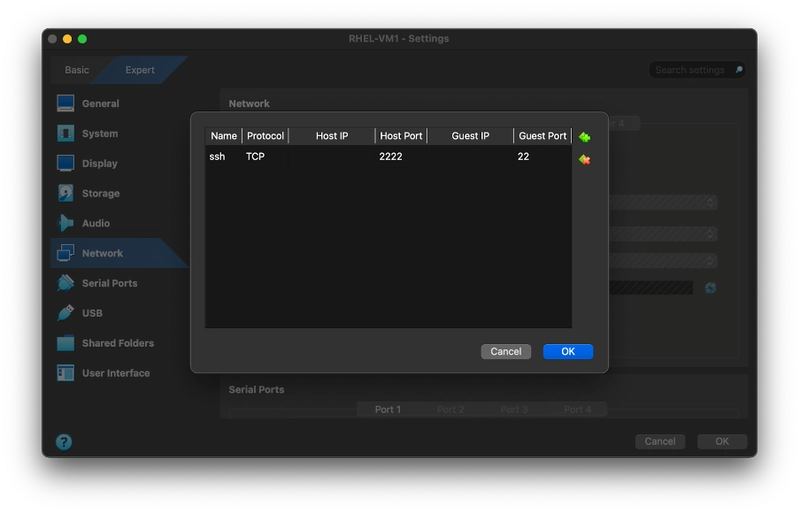Open the first dimmed network dropdown
The width and height of the screenshot is (800, 513).
tap(663, 203)
